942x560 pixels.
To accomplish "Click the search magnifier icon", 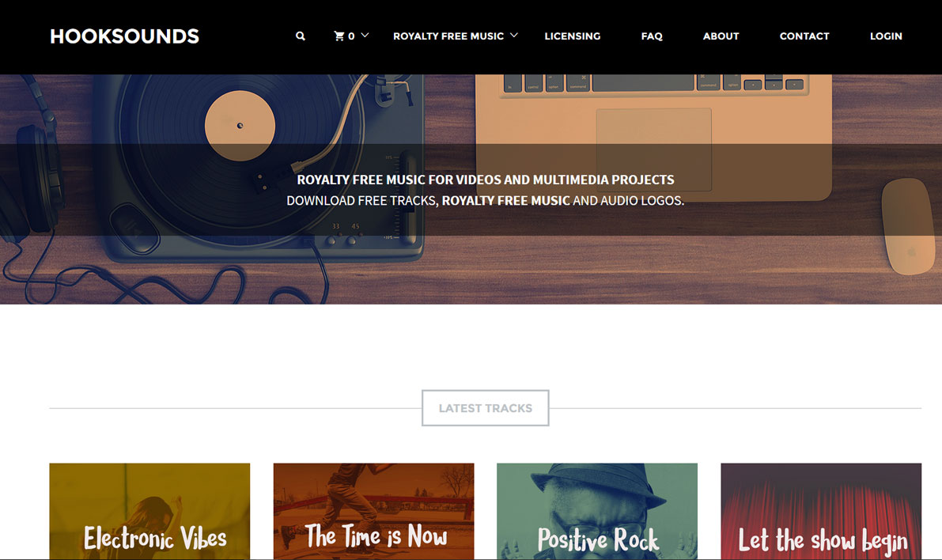I will coord(301,36).
